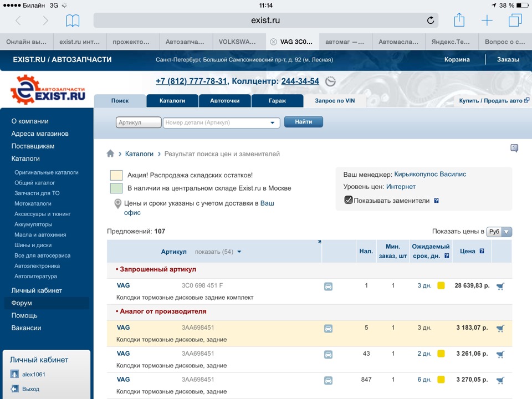Click the delivery location pin icon
The image size is (532, 399).
[x=117, y=203]
